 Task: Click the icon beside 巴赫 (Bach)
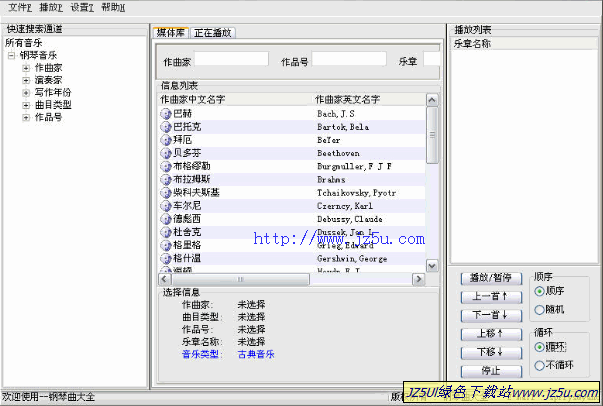click(166, 114)
